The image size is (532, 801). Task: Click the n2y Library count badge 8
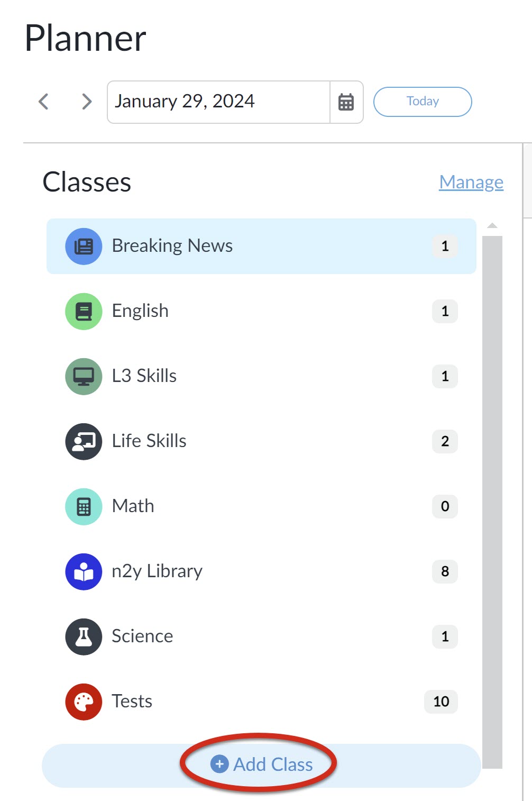pyautogui.click(x=445, y=571)
